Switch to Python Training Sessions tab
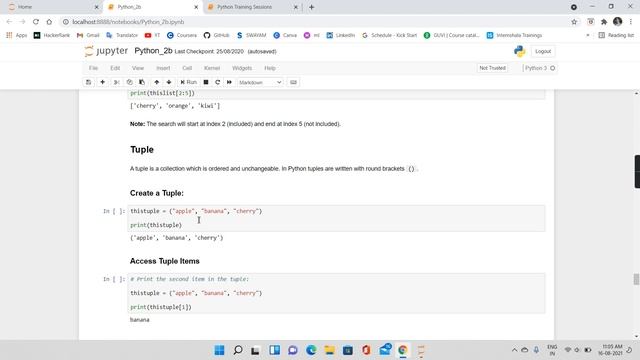The height and width of the screenshot is (360, 640). 253,7
